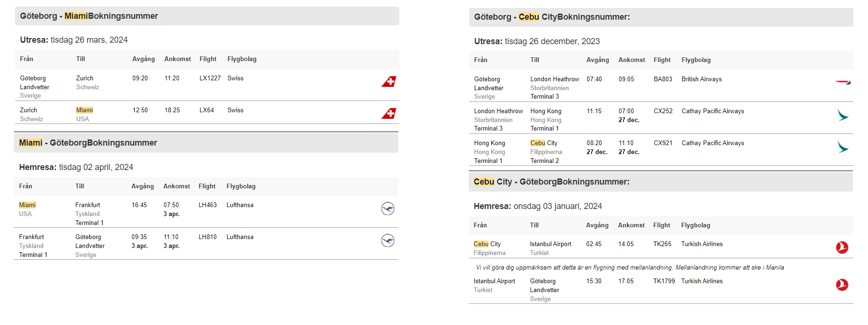The height and width of the screenshot is (325, 868).
Task: Click British Airways logo on BA803 flight
Action: pos(843,82)
